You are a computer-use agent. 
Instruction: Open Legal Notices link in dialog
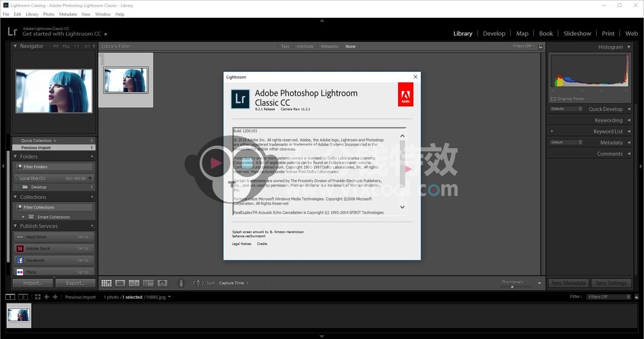241,244
